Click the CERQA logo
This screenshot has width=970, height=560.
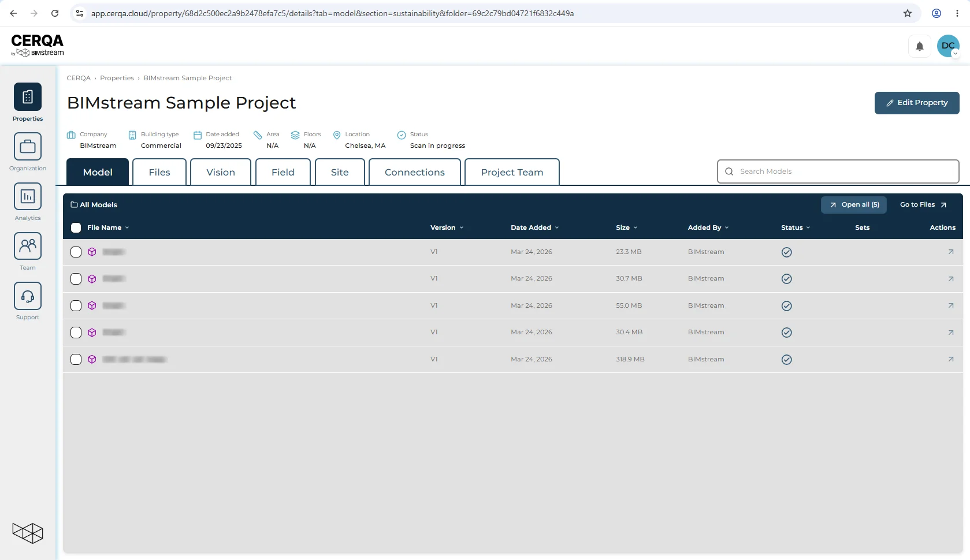[38, 45]
